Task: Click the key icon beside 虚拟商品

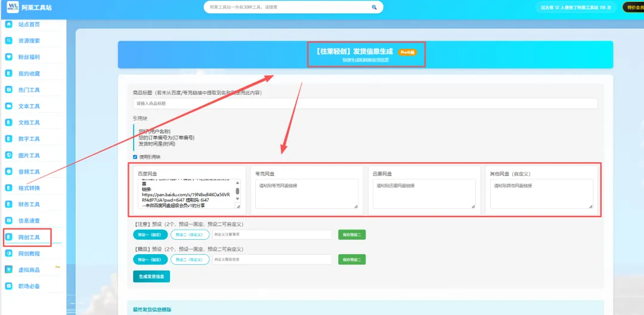Action: (57, 267)
